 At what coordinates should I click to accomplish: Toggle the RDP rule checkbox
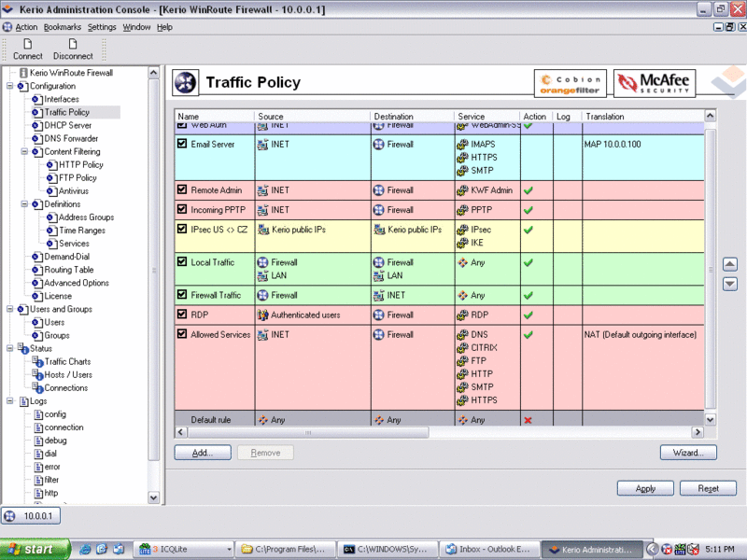pos(181,314)
